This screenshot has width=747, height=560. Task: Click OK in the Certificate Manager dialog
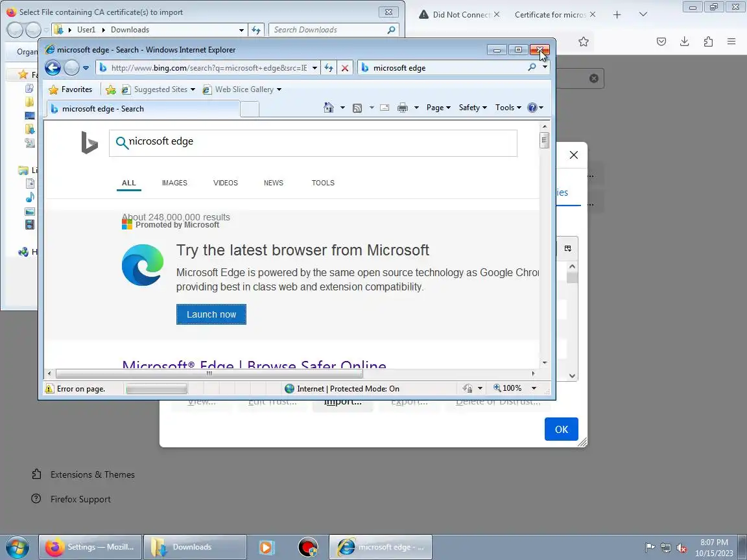tap(561, 429)
